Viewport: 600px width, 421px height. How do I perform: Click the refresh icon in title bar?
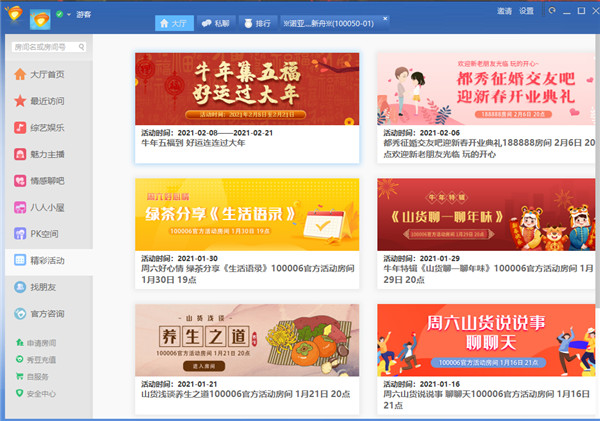click(x=551, y=11)
